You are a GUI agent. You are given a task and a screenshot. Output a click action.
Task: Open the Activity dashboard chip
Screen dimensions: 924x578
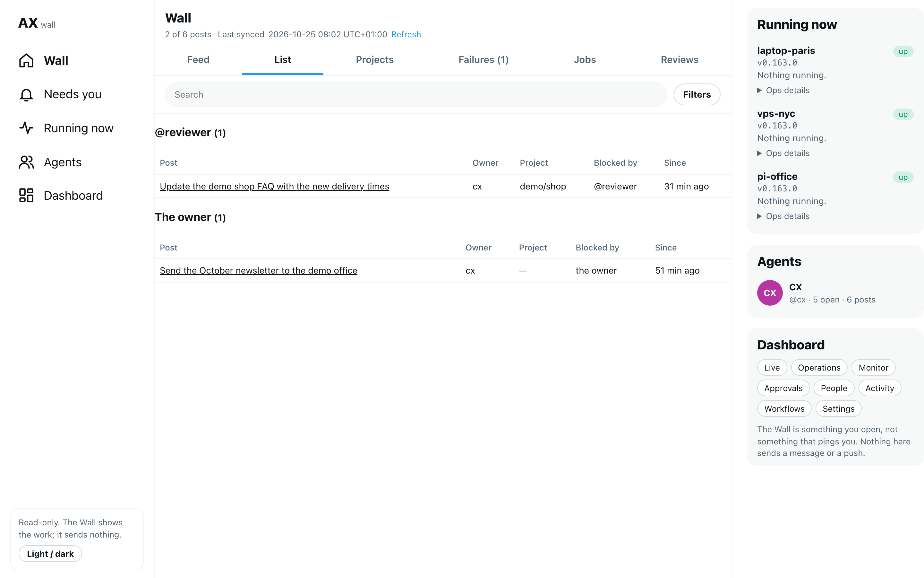click(880, 388)
